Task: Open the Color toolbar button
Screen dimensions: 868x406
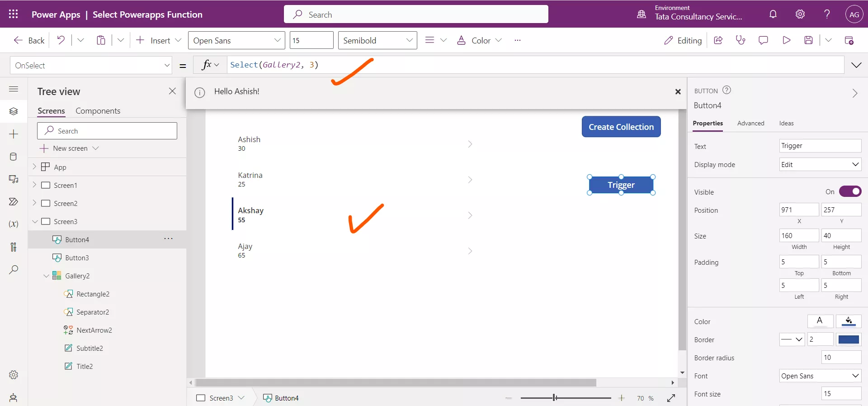Action: pos(479,40)
